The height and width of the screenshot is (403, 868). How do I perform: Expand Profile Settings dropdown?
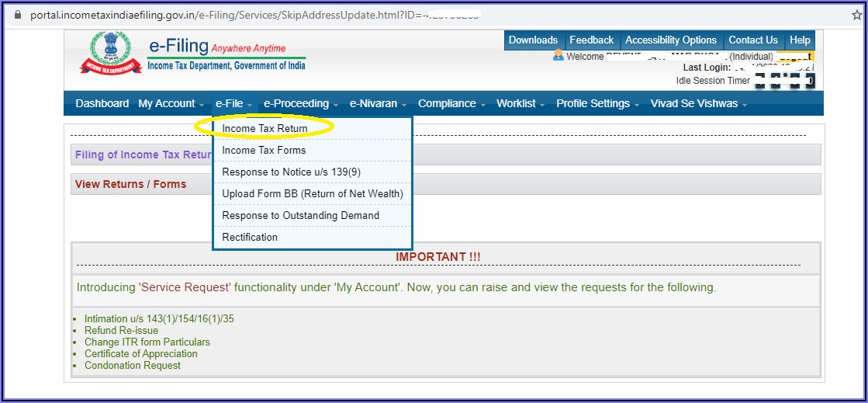[597, 103]
